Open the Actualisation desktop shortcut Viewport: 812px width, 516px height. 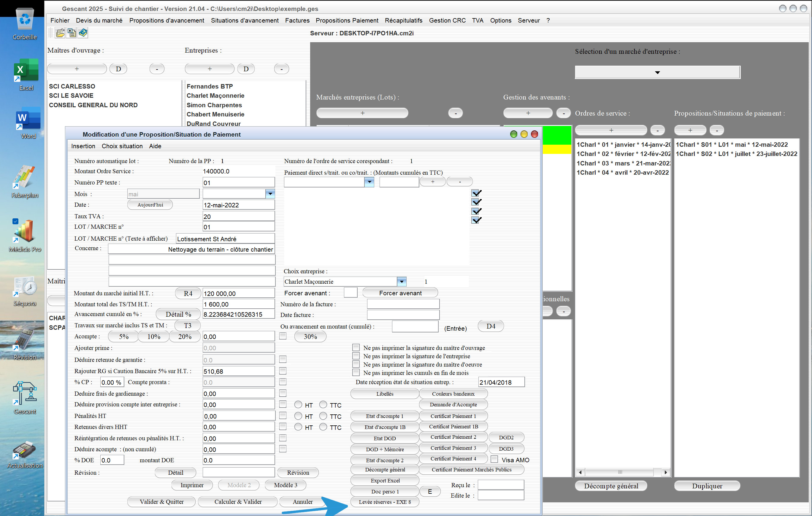pos(25,454)
